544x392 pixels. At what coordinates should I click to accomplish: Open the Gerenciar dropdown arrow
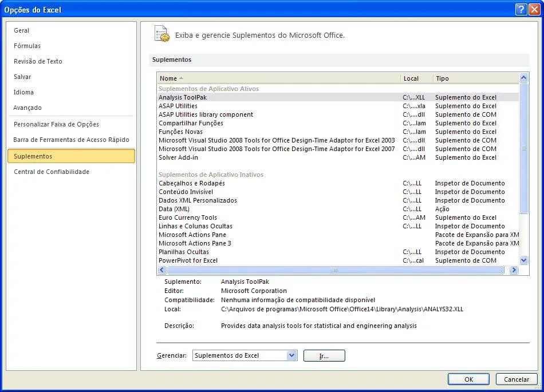click(x=292, y=355)
